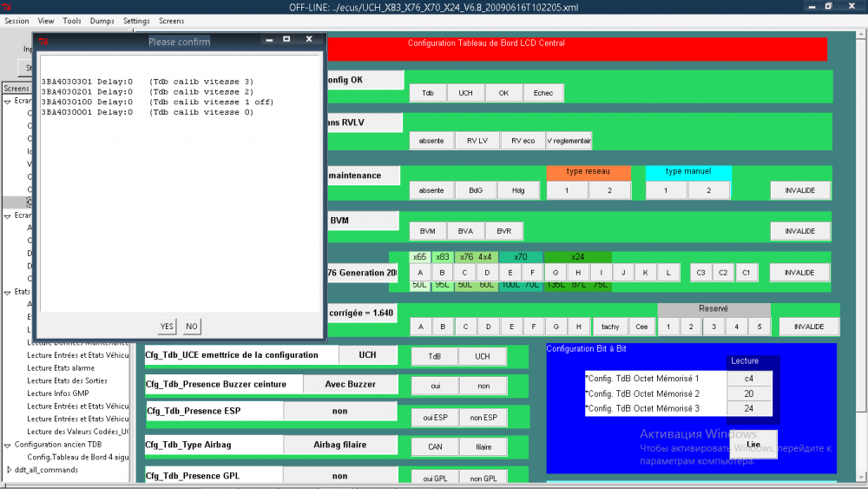Open the View menu
Screen dimensions: 868x489
point(46,21)
